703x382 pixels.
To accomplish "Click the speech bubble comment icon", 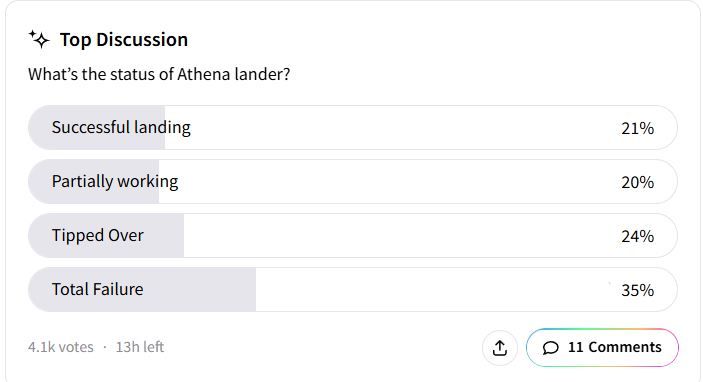I will 551,348.
